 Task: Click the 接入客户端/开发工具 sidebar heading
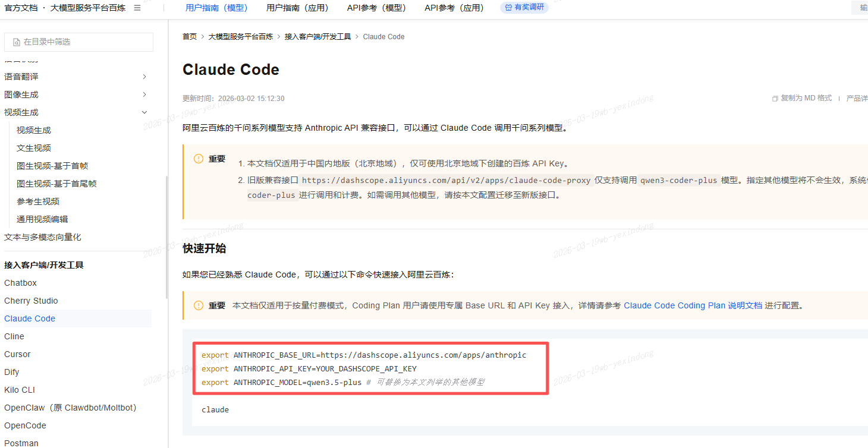pyautogui.click(x=44, y=265)
